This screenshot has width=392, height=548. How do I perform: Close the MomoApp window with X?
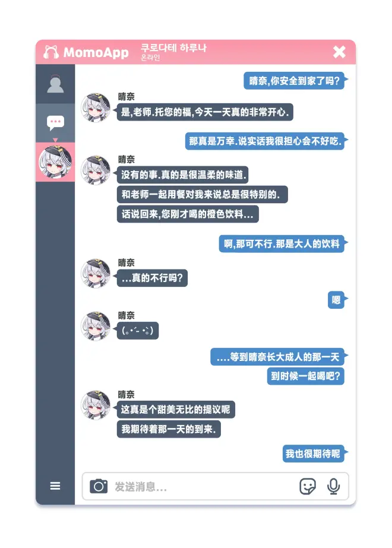(x=339, y=52)
